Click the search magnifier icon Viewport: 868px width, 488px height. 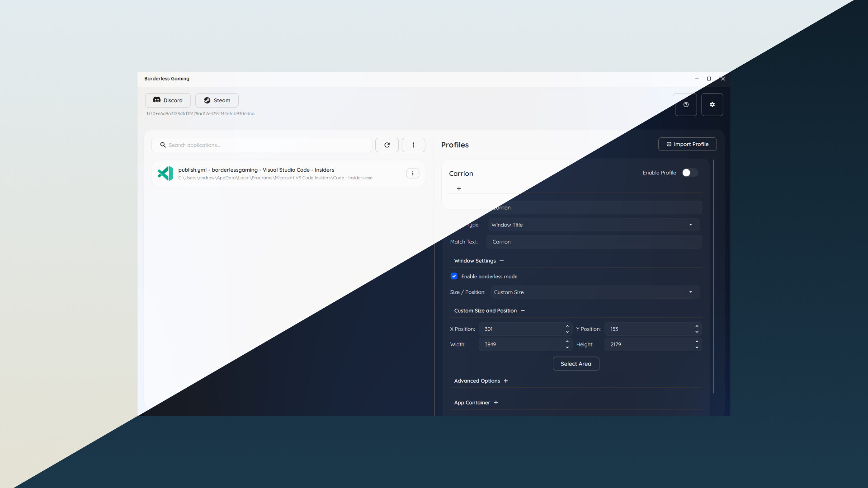[x=162, y=145]
